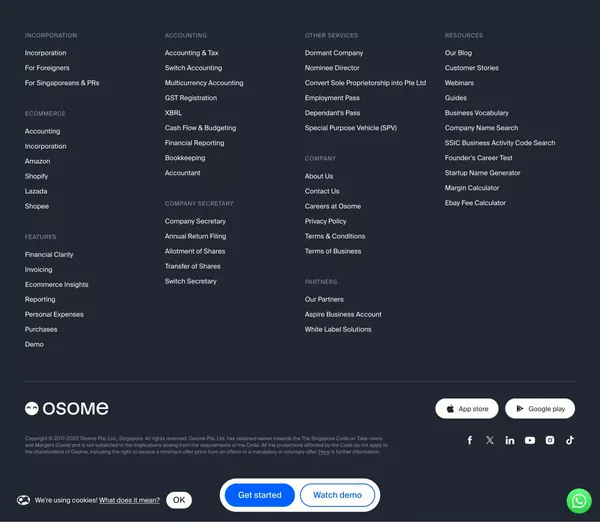Open the Facebook social icon
600x525 pixels.
click(x=470, y=440)
